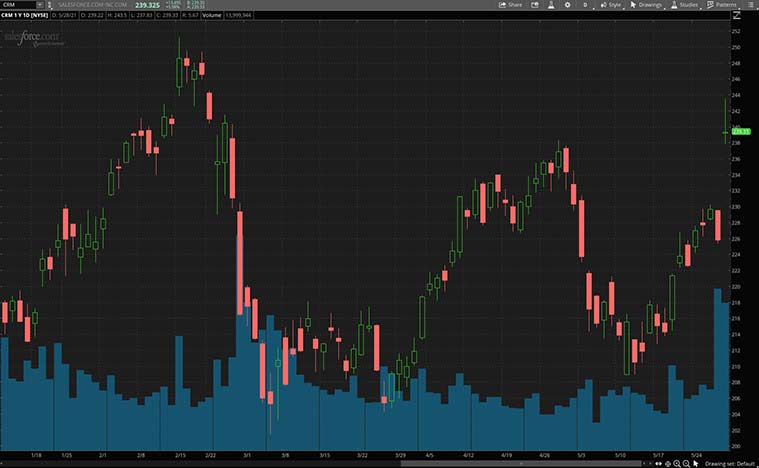The image size is (759, 468).
Task: Click the Drawing set: Default selector
Action: (x=730, y=464)
